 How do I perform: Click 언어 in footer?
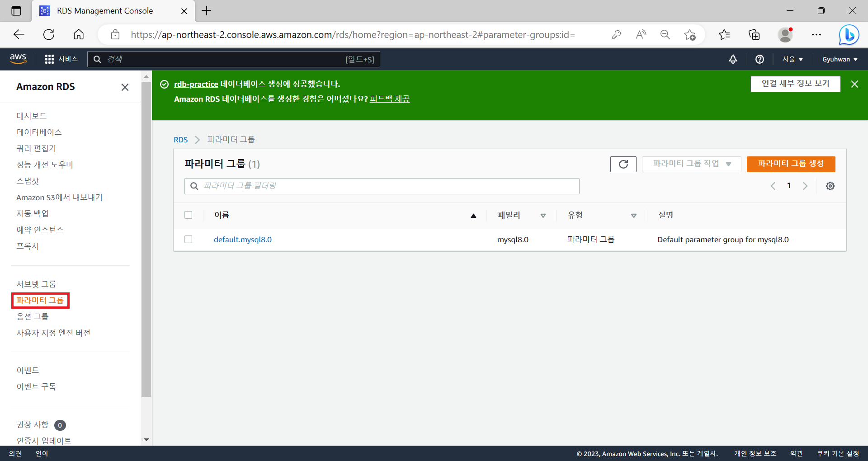tap(42, 453)
